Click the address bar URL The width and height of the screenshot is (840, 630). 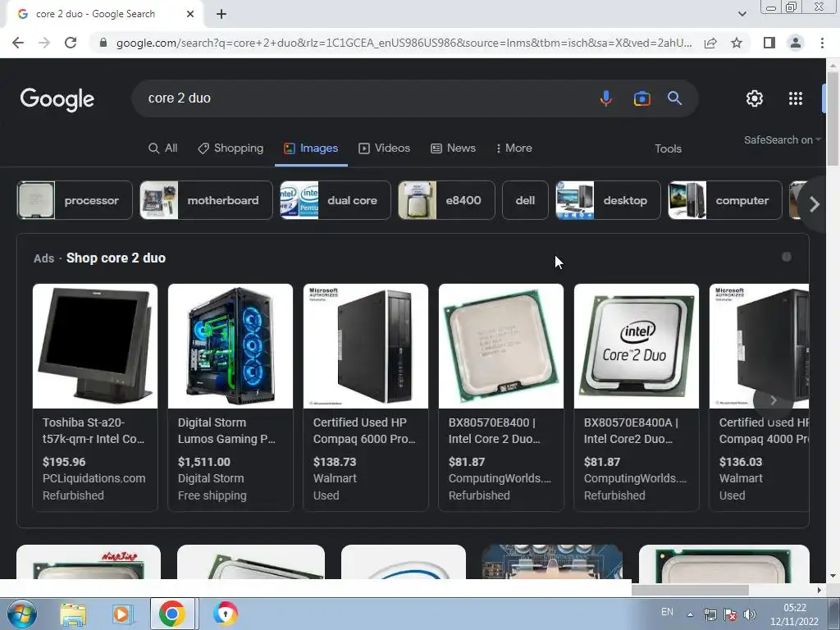tap(404, 43)
